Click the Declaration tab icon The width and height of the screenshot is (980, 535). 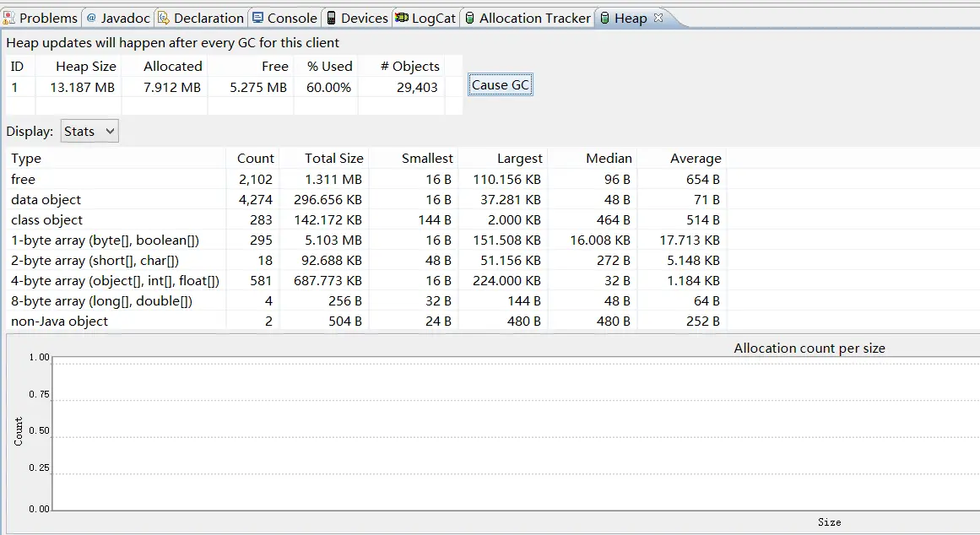click(x=164, y=18)
